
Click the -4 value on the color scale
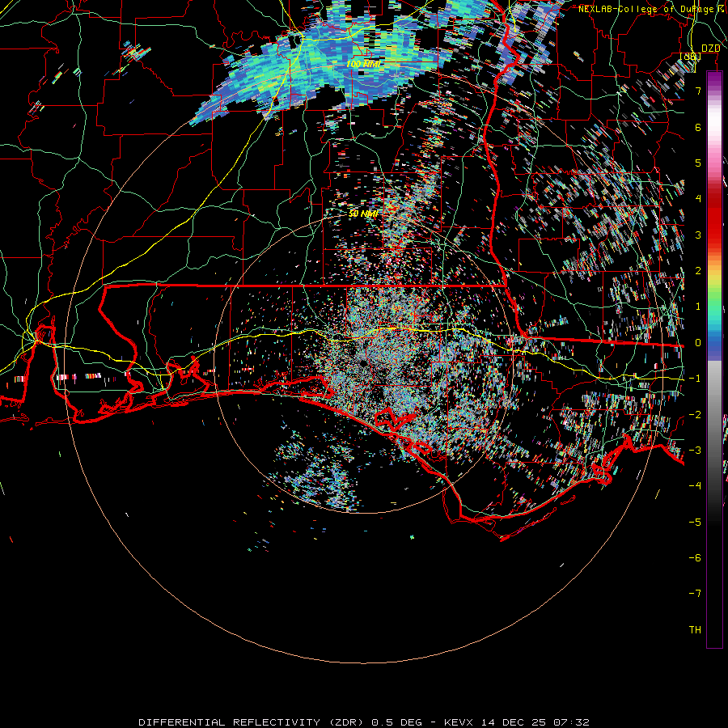click(x=695, y=485)
